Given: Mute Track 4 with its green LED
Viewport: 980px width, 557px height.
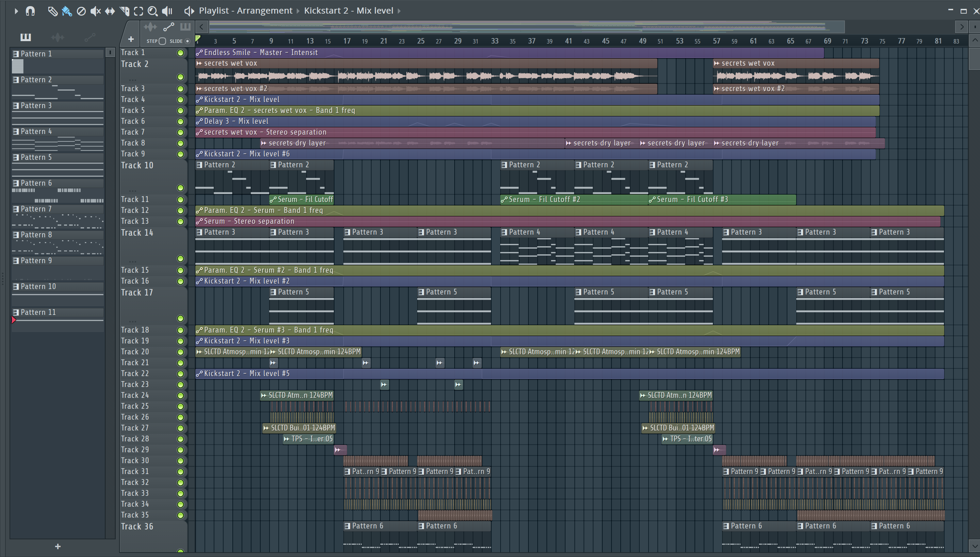Looking at the screenshot, I should coord(180,99).
